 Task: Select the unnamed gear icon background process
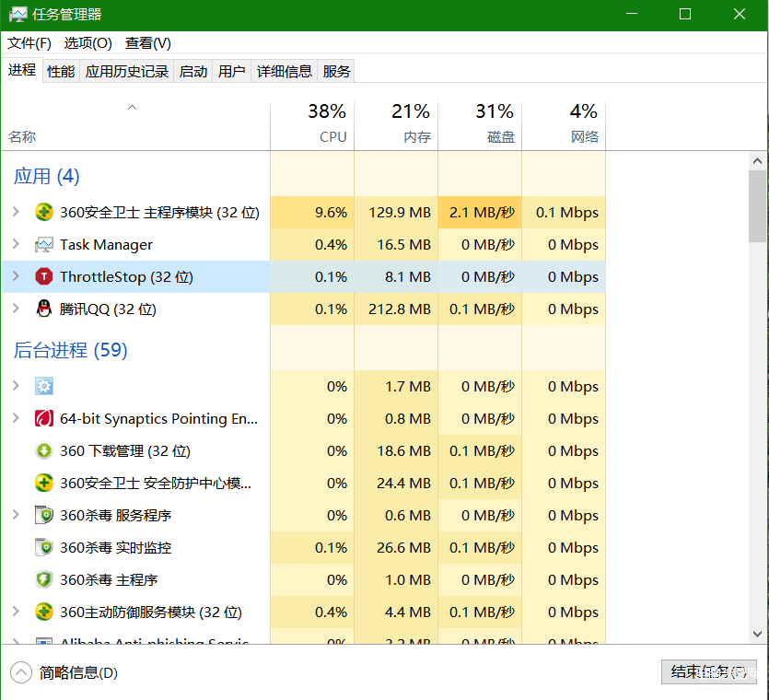44,387
